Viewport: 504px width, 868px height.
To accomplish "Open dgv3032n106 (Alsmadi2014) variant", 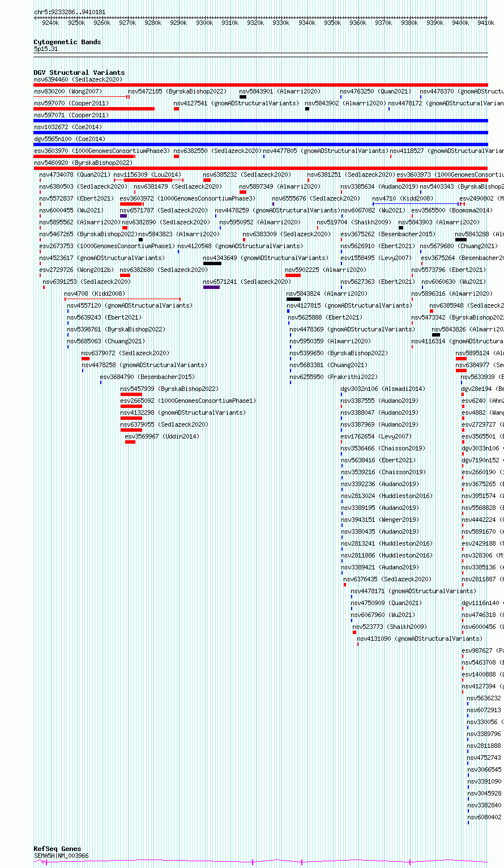I will 383,389.
